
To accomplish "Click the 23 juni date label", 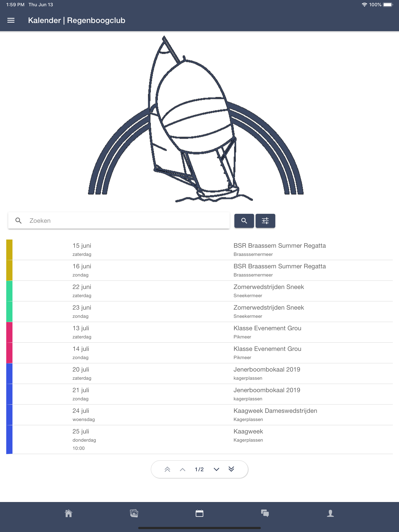I will click(x=82, y=308).
